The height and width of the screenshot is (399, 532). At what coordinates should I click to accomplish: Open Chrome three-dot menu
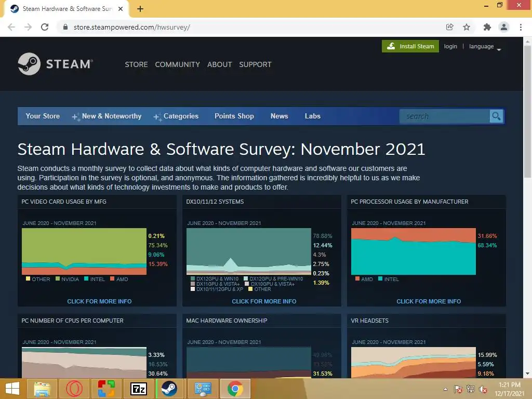tap(521, 27)
